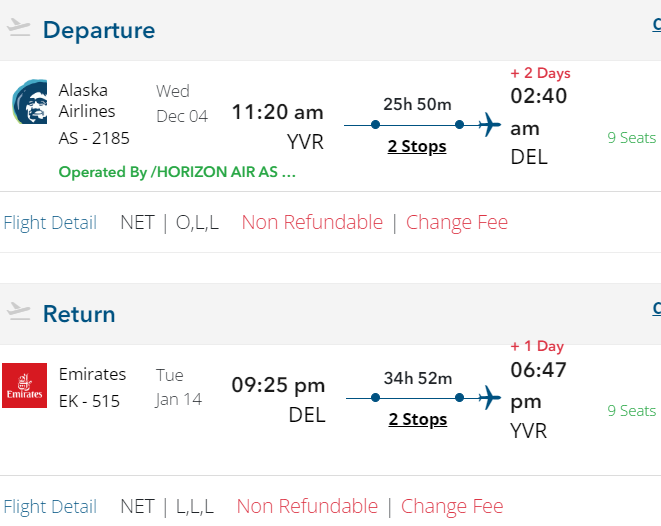This screenshot has width=661, height=526.
Task: Expand the return flight's 2 Stops details
Action: click(x=417, y=420)
